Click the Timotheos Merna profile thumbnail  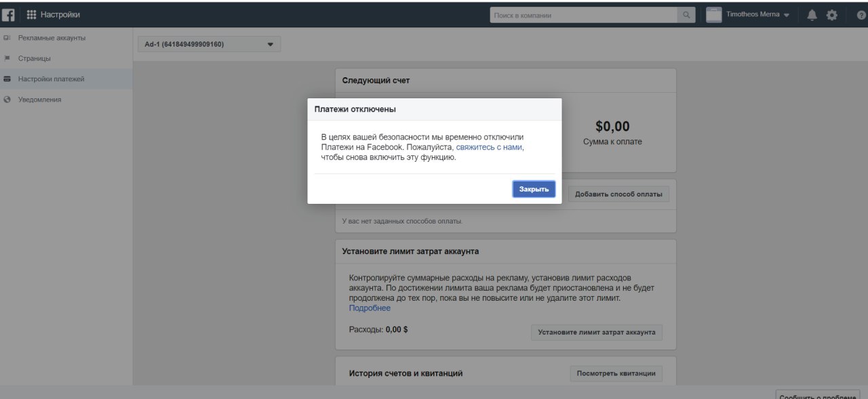tap(713, 15)
